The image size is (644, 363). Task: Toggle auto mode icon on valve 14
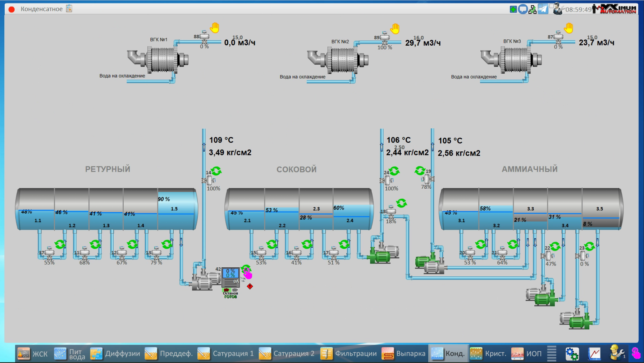216,171
